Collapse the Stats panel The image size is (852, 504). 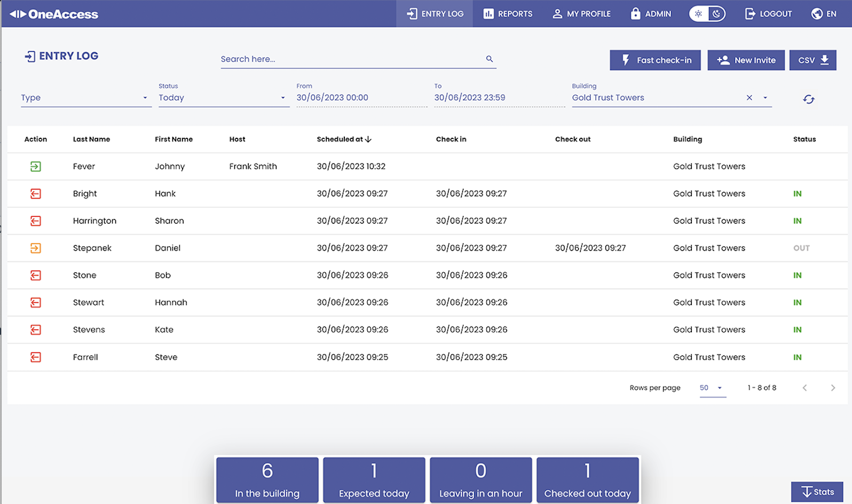pos(817,492)
